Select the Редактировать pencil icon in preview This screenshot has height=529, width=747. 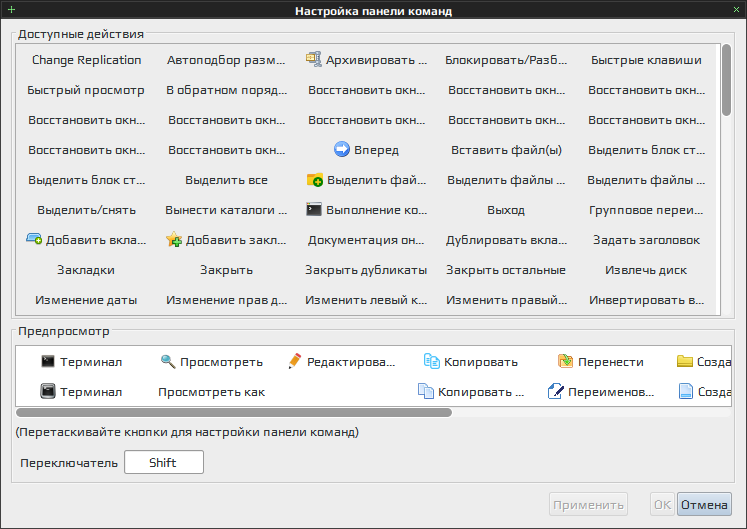tap(295, 362)
